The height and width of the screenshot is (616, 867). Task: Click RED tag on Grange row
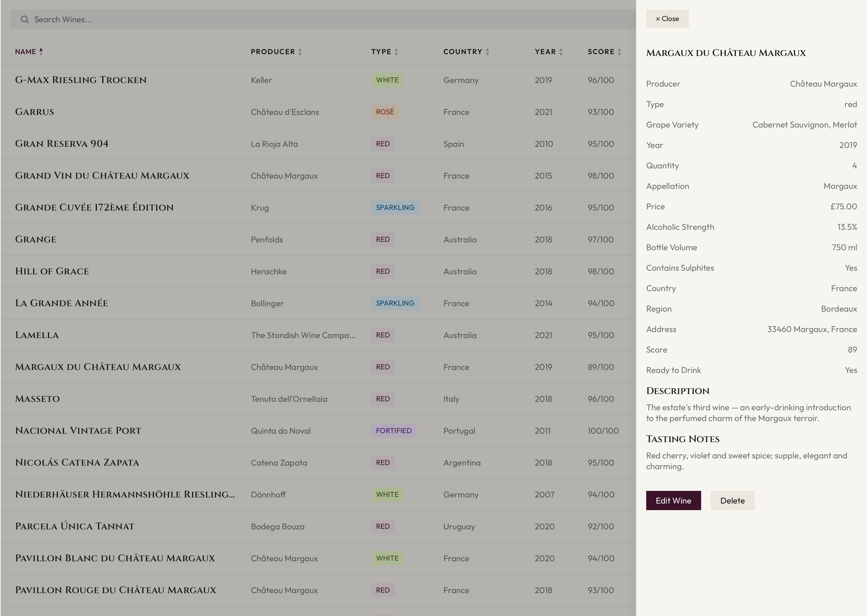coord(383,239)
